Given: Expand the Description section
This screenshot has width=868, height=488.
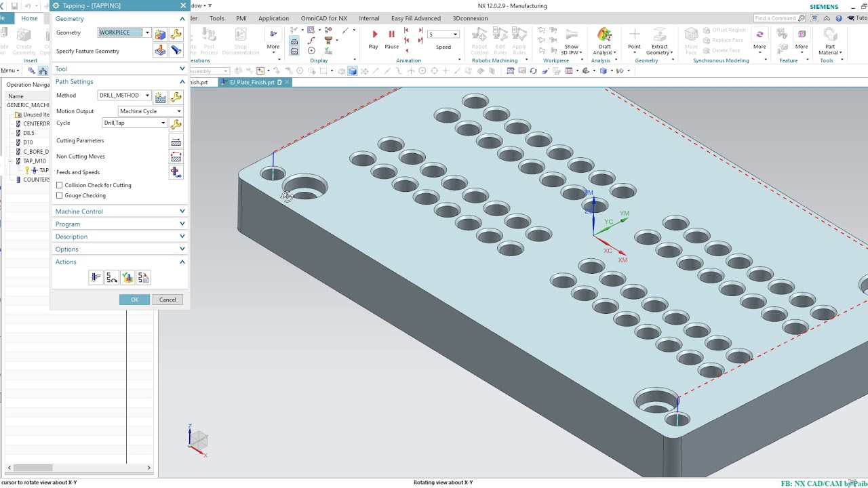Looking at the screenshot, I should tap(119, 237).
